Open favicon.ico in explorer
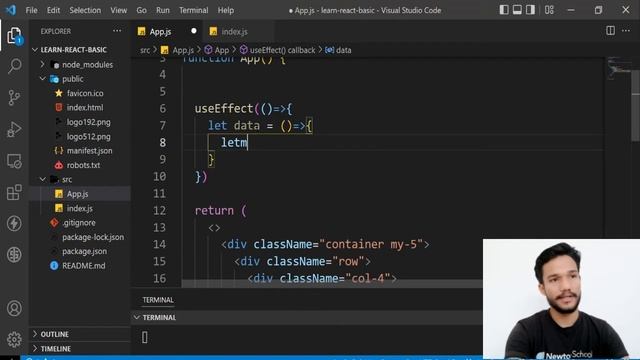Screen dimensions: 640x360 (x=85, y=93)
